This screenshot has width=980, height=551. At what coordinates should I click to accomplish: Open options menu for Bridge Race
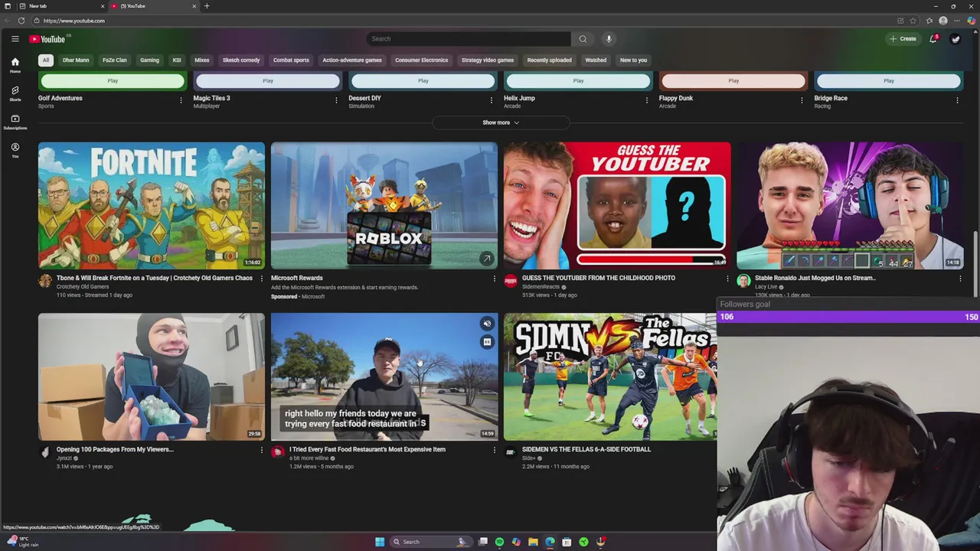coord(957,99)
